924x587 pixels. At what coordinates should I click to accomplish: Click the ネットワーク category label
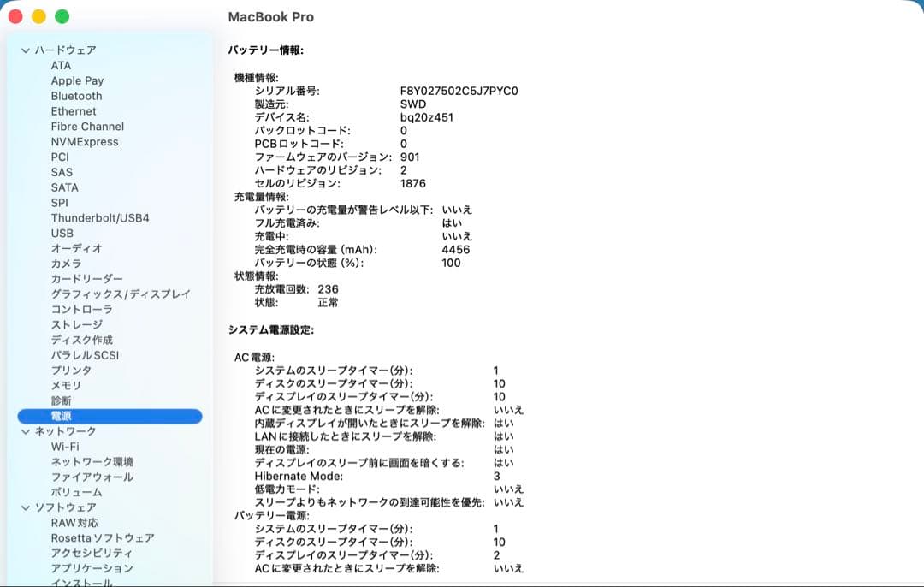pyautogui.click(x=65, y=431)
